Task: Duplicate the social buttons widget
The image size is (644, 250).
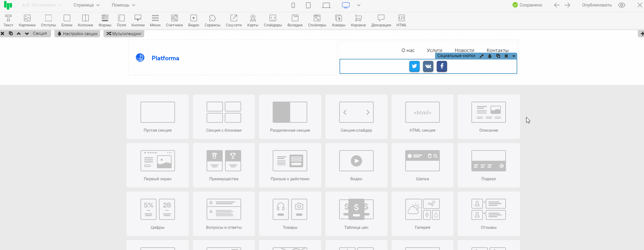Action: coord(498,56)
